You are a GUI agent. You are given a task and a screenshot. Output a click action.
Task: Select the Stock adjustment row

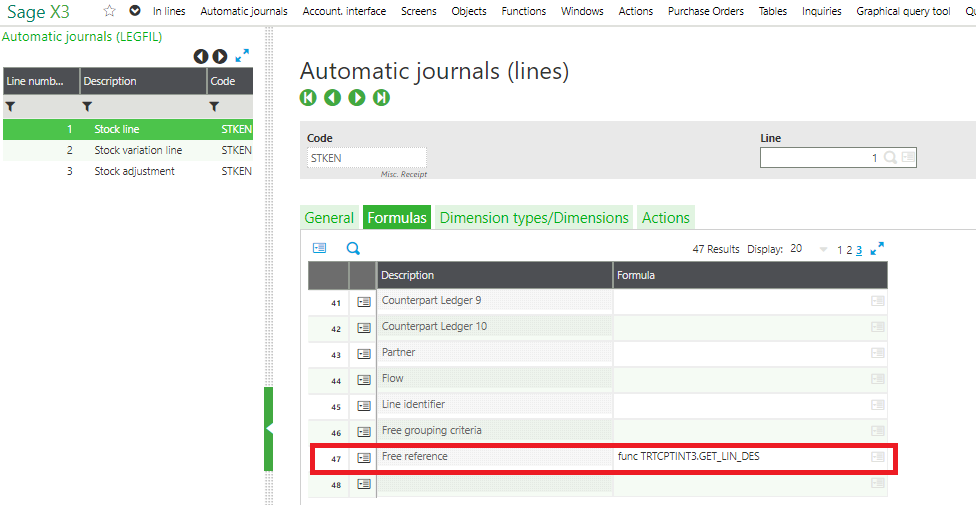point(128,171)
